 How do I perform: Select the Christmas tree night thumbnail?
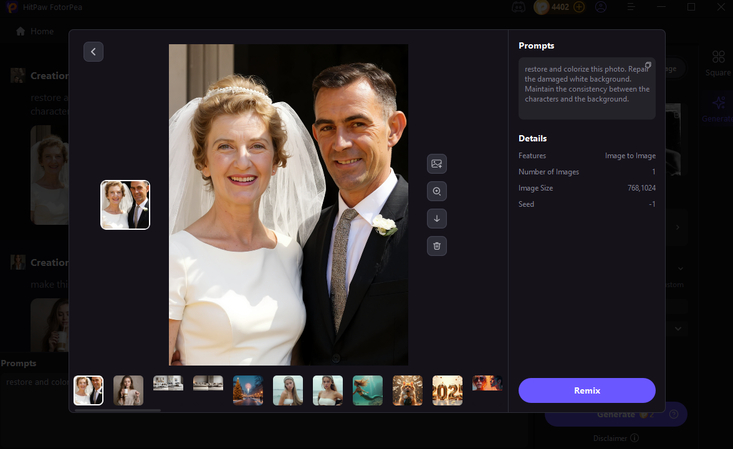[x=248, y=390]
